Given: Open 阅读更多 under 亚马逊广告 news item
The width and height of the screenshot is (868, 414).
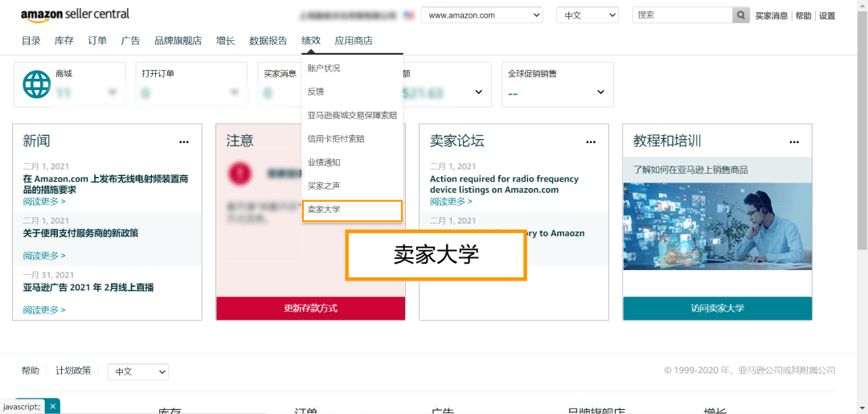Looking at the screenshot, I should (x=44, y=309).
